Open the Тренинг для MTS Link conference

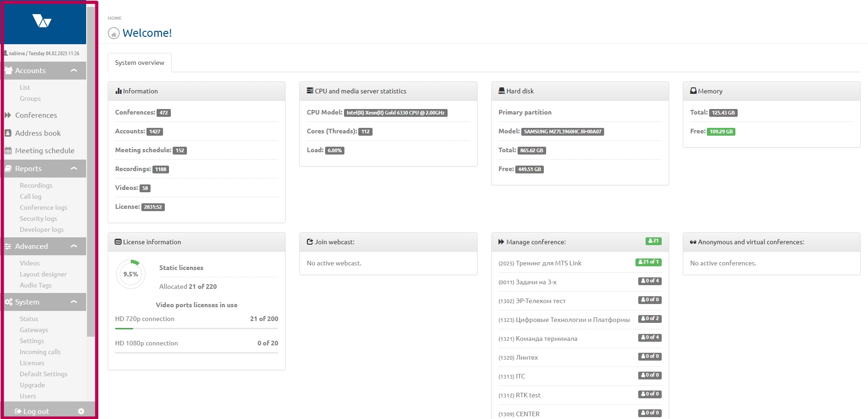(x=548, y=263)
